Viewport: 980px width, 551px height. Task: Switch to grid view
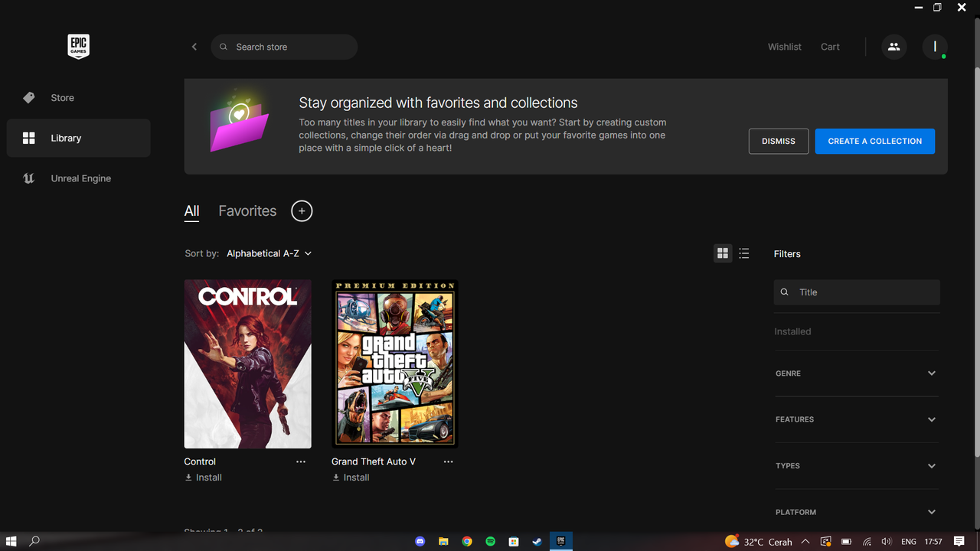723,253
